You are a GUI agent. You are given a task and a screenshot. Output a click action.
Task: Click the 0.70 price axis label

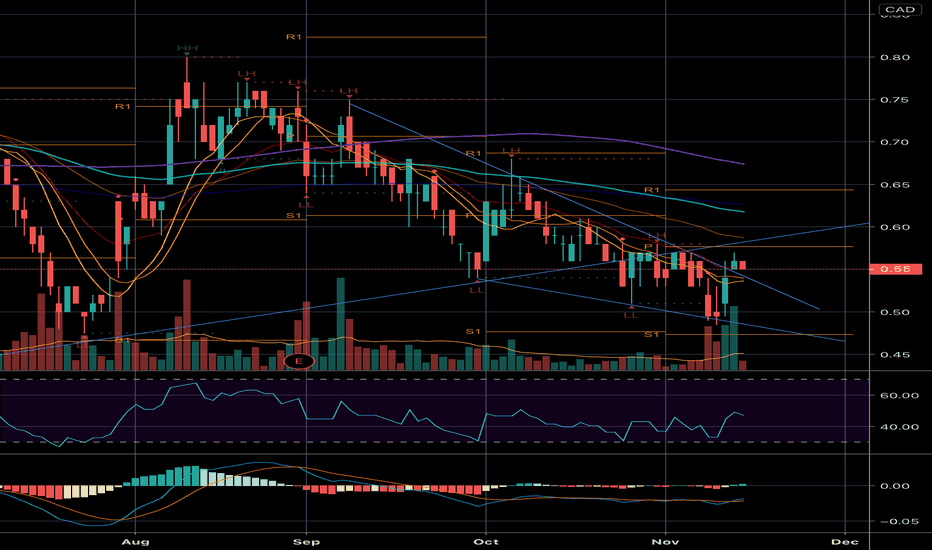[x=895, y=142]
